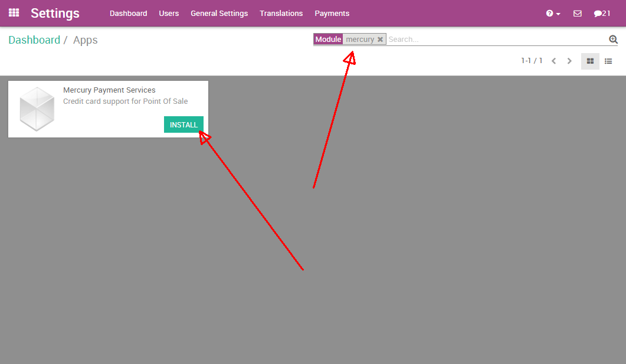Open the help dropdown menu

point(553,14)
